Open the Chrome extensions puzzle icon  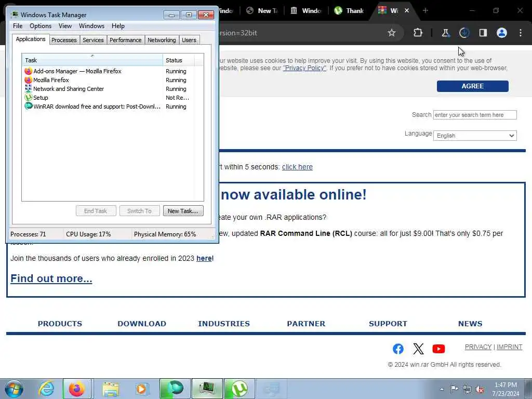pos(418,33)
